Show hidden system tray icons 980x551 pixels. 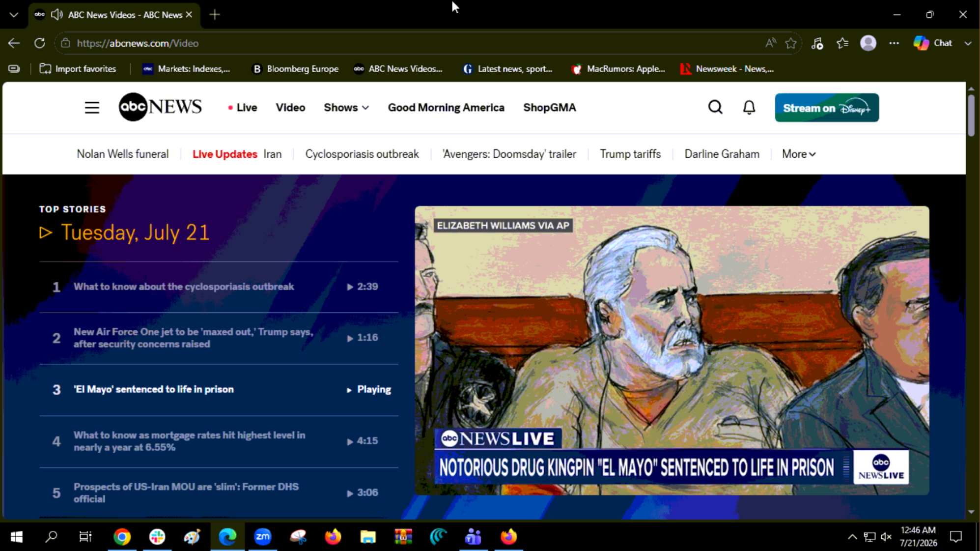pos(852,537)
